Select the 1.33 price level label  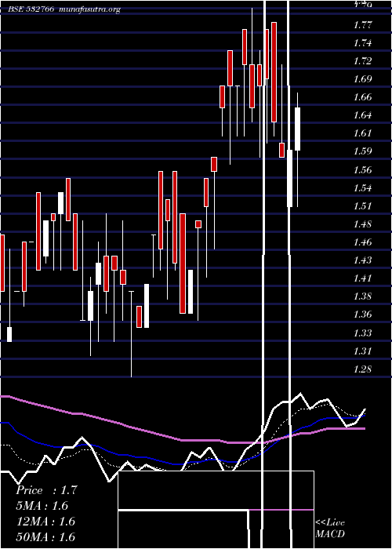click(x=362, y=333)
